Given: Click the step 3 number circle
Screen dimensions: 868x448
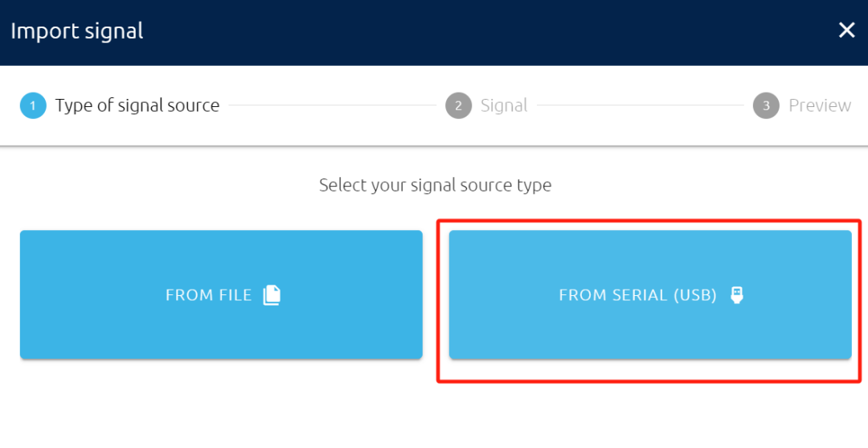Looking at the screenshot, I should tap(766, 105).
